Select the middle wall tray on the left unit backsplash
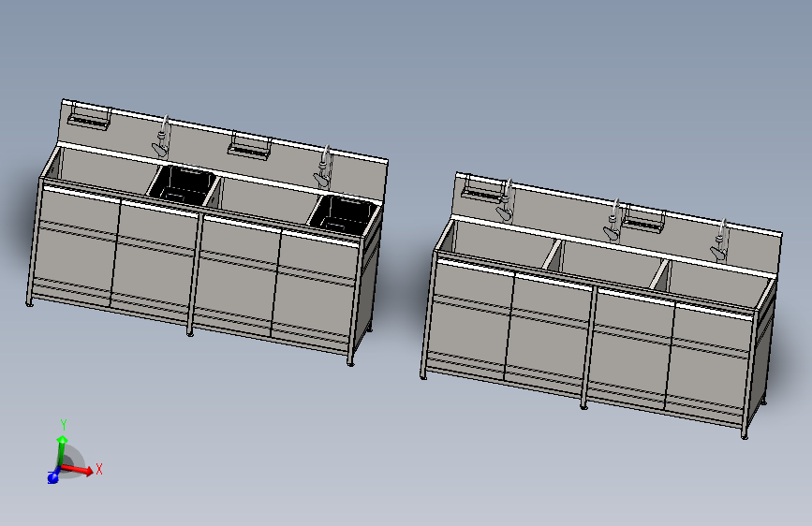The image size is (812, 526). pos(250,145)
